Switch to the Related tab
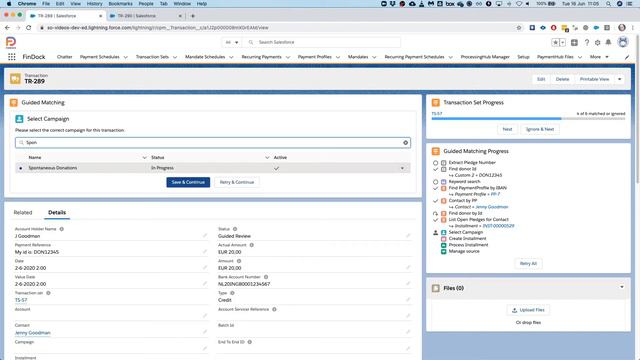The width and height of the screenshot is (640, 360). tap(23, 213)
